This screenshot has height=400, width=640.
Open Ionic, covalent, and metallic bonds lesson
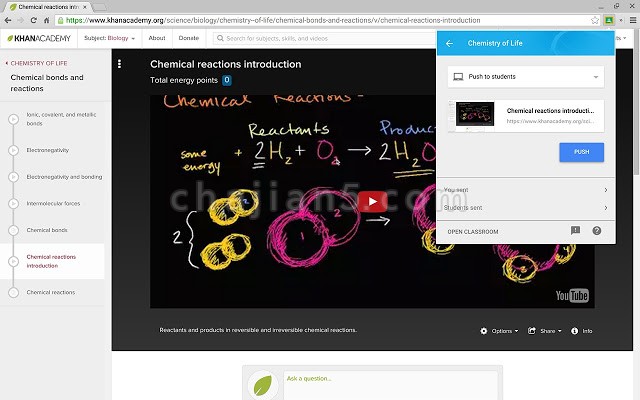pos(61,119)
